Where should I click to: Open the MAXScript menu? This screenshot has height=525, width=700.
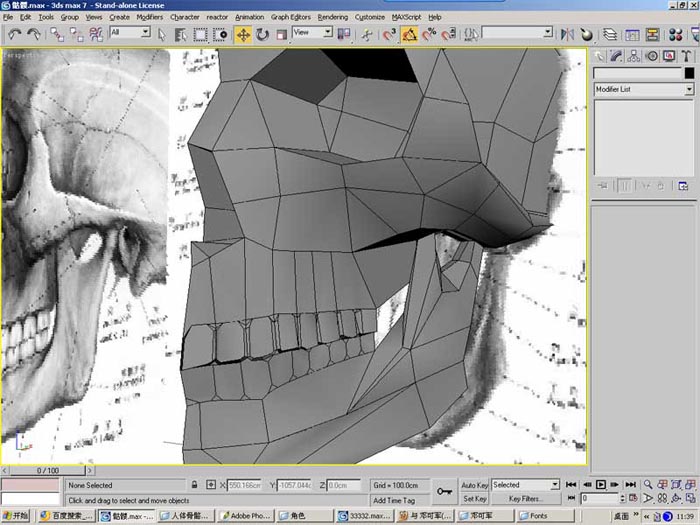(x=406, y=17)
